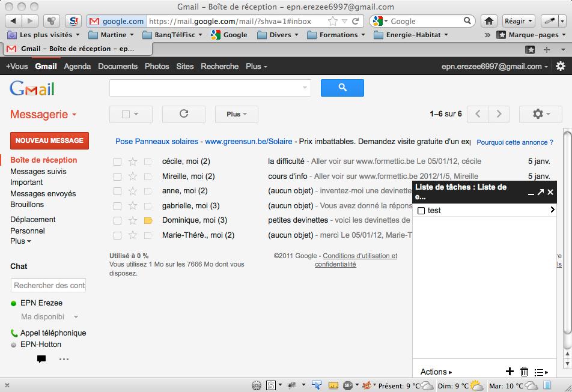
Task: Add a new task with the plus icon
Action: (x=510, y=371)
